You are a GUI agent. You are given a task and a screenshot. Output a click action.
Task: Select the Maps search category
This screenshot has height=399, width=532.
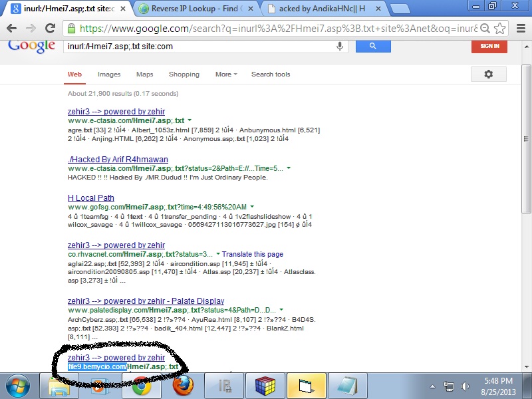[144, 74]
